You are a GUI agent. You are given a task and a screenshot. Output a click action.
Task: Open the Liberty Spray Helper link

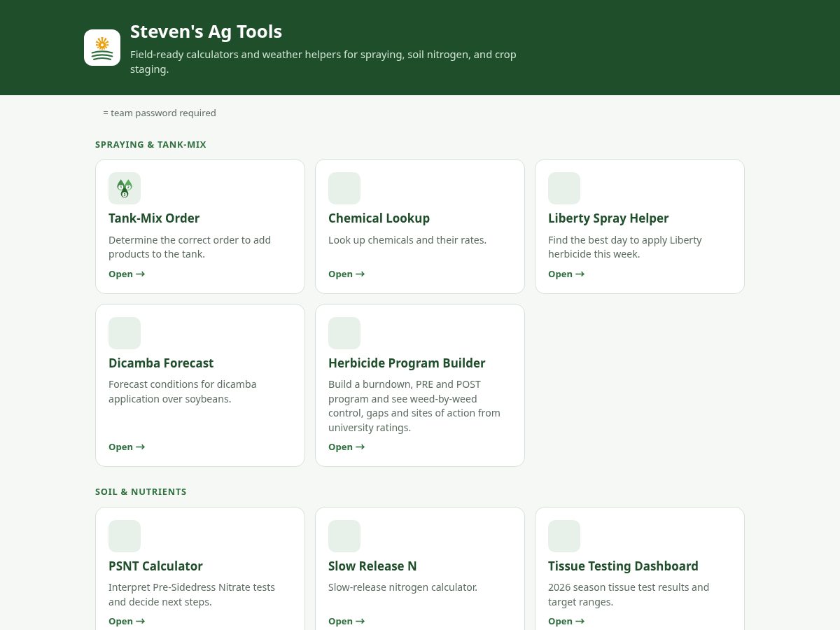pos(566,274)
